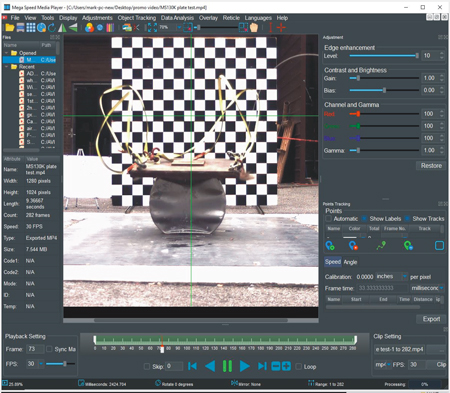450x393 pixels.
Task: Open the Reticle menu
Action: (231, 18)
